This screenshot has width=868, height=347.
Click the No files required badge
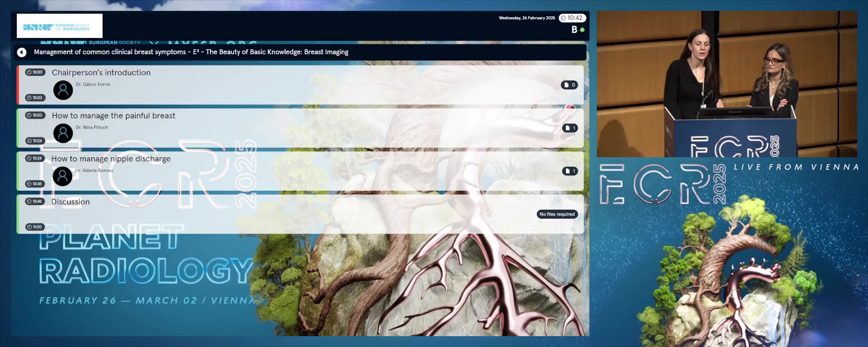(x=557, y=214)
